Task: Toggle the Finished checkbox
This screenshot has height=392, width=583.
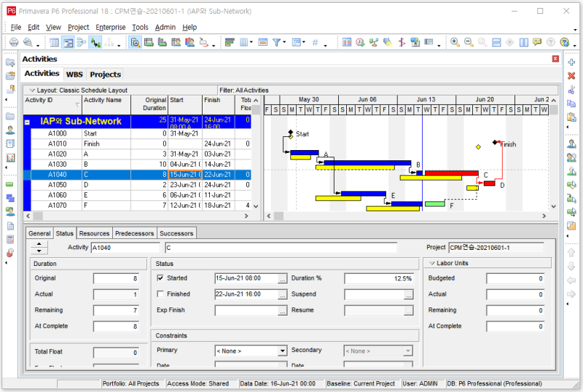Action: (160, 294)
